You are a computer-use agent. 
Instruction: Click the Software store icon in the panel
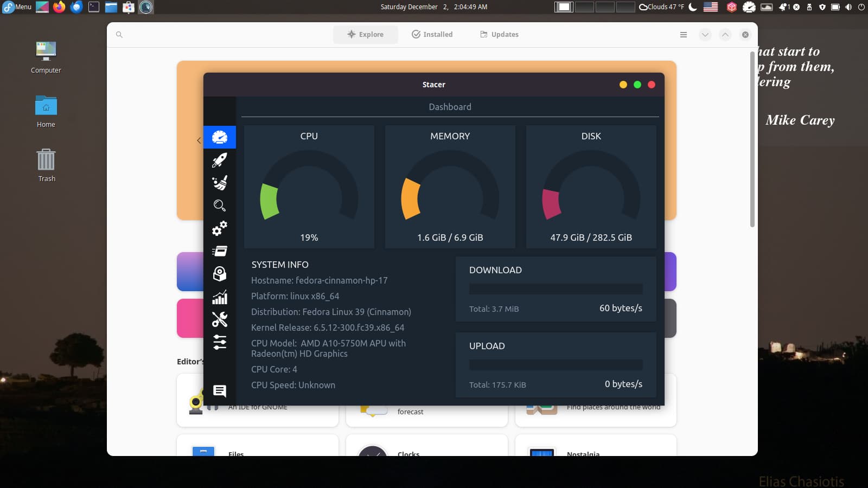click(129, 7)
